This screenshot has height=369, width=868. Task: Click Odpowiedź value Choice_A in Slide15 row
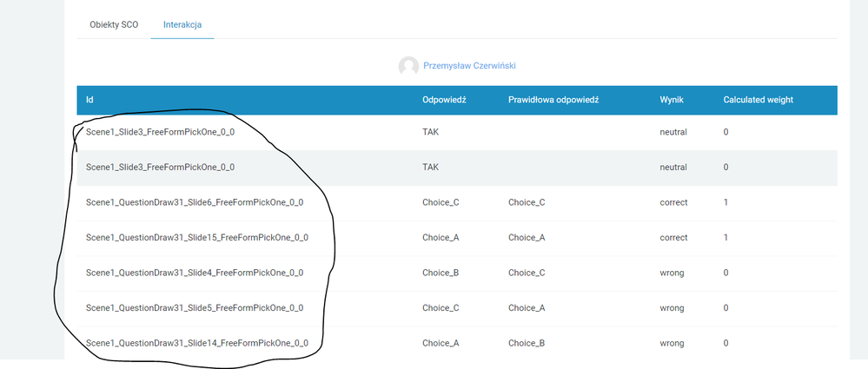[441, 237]
